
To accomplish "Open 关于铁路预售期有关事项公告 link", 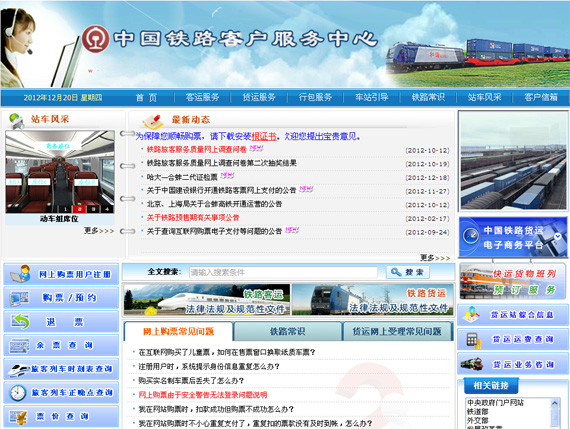I will point(193,217).
